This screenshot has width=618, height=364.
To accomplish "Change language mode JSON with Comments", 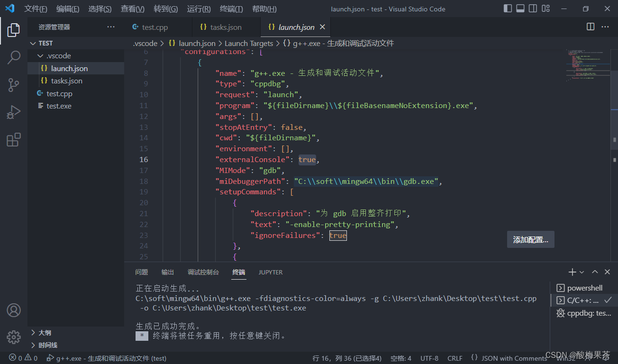I will [509, 358].
